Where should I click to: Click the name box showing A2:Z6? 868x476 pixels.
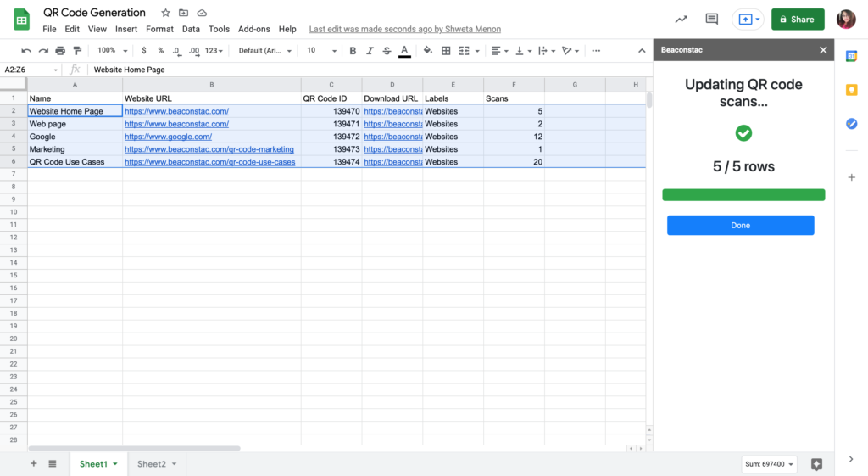[x=31, y=70]
